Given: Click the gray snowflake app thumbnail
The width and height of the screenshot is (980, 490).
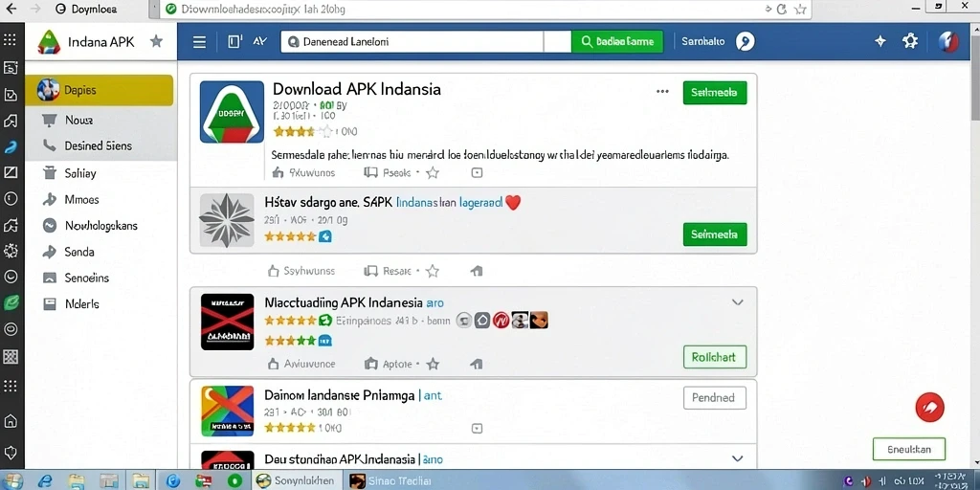Looking at the screenshot, I should coord(226,219).
